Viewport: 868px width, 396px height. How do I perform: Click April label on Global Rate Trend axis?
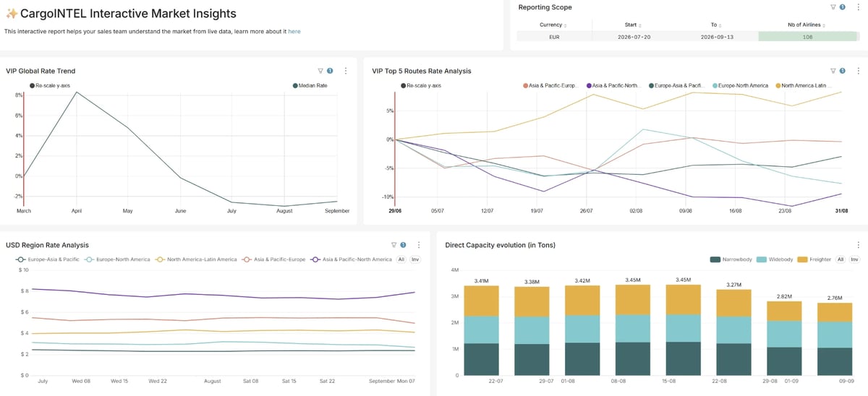coord(77,211)
